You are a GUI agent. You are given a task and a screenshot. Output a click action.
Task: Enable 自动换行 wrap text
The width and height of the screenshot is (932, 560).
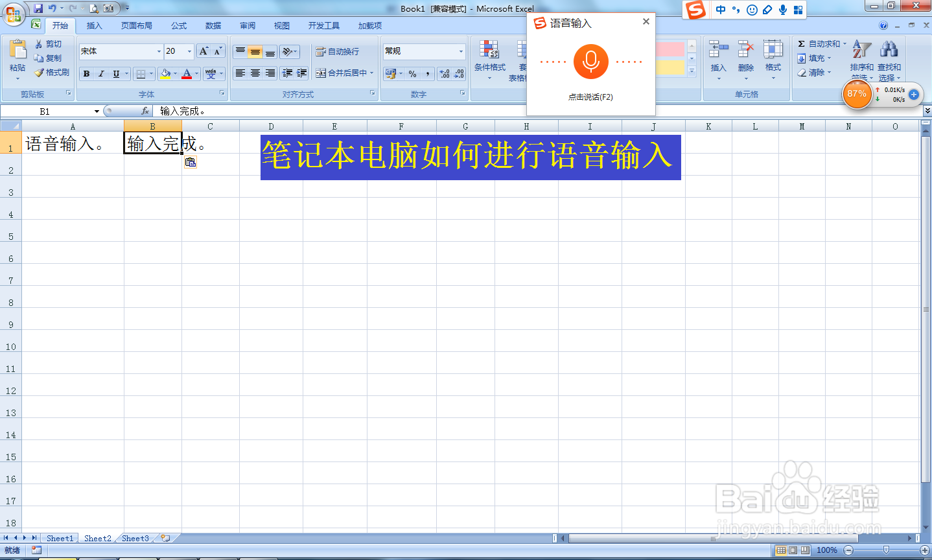337,52
